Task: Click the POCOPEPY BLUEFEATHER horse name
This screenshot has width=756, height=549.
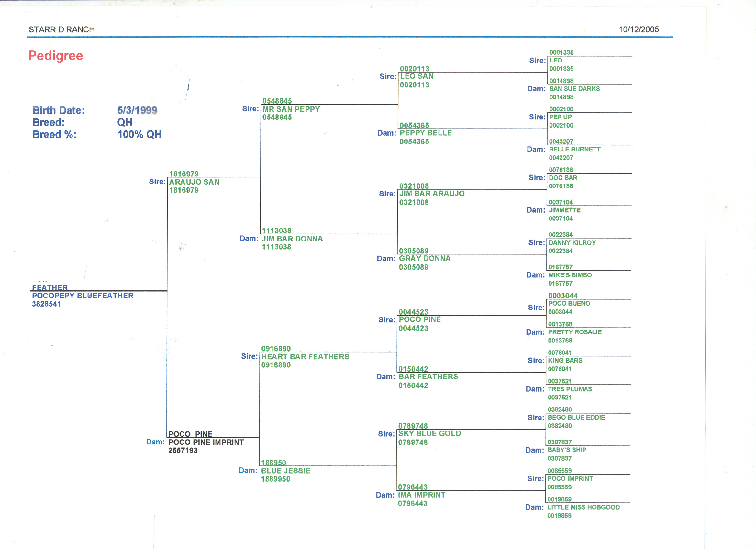Action: coord(82,296)
